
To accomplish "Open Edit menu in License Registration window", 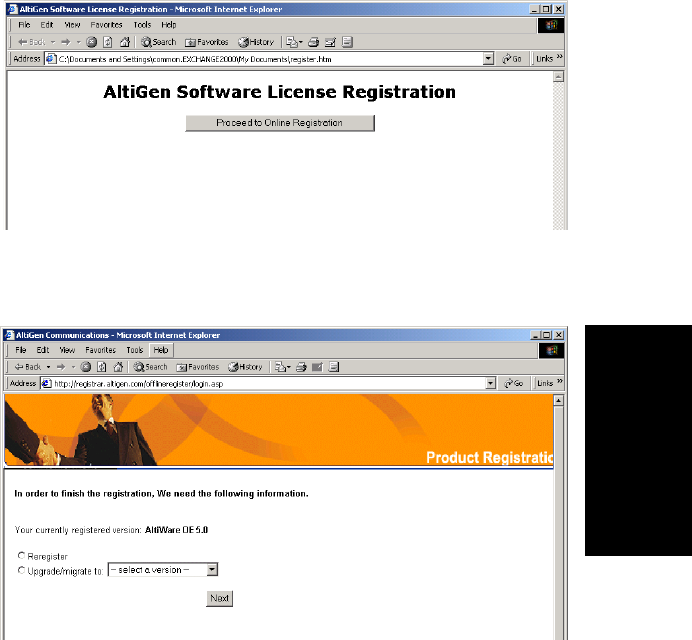I will click(47, 25).
